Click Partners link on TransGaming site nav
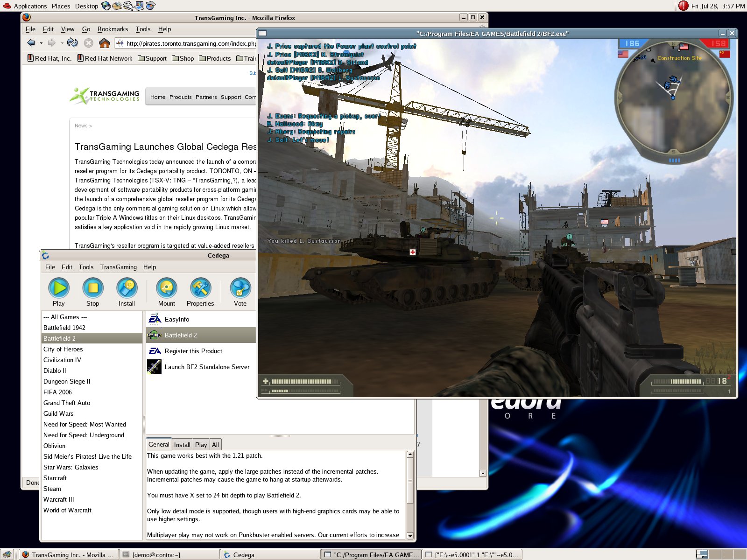747x560 pixels. click(206, 97)
